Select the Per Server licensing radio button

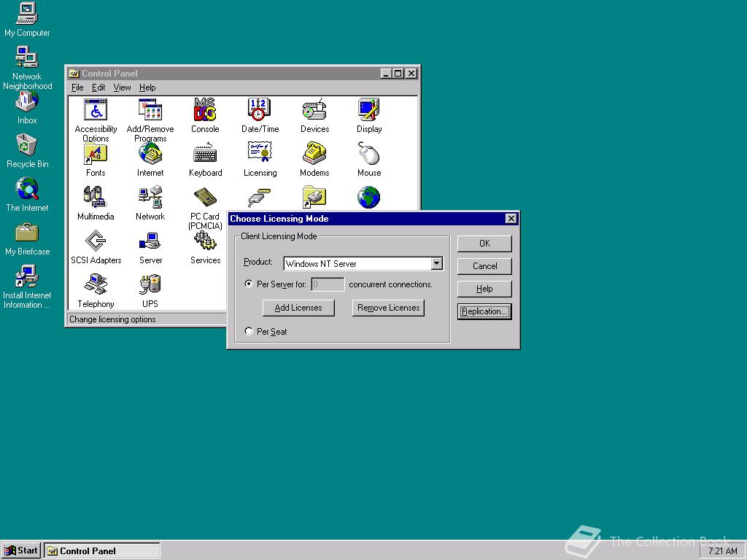pyautogui.click(x=249, y=284)
